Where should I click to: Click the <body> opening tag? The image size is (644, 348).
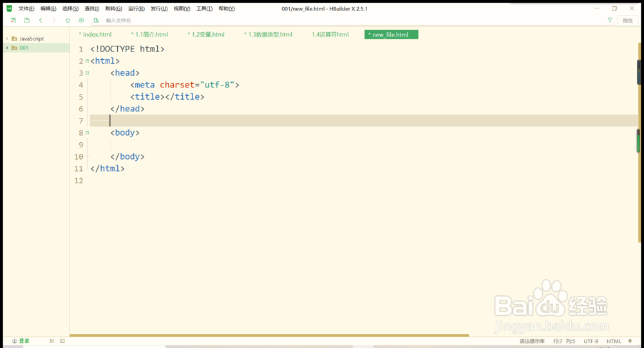point(125,133)
